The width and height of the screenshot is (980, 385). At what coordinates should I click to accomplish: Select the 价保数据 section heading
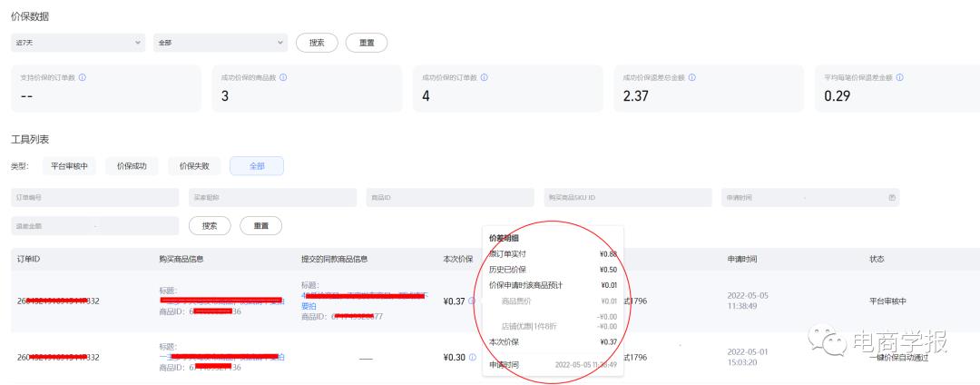tap(30, 17)
